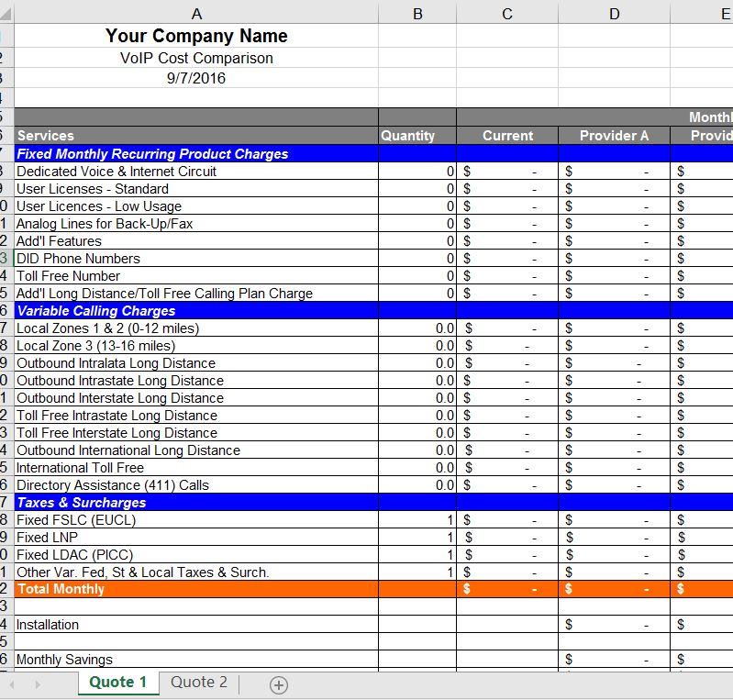
Task: Switch to the Quote 2 sheet tab
Action: (x=199, y=683)
